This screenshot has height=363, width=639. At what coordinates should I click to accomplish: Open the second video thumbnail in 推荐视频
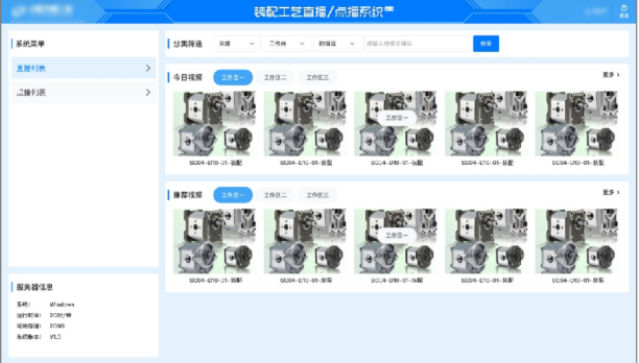point(305,241)
